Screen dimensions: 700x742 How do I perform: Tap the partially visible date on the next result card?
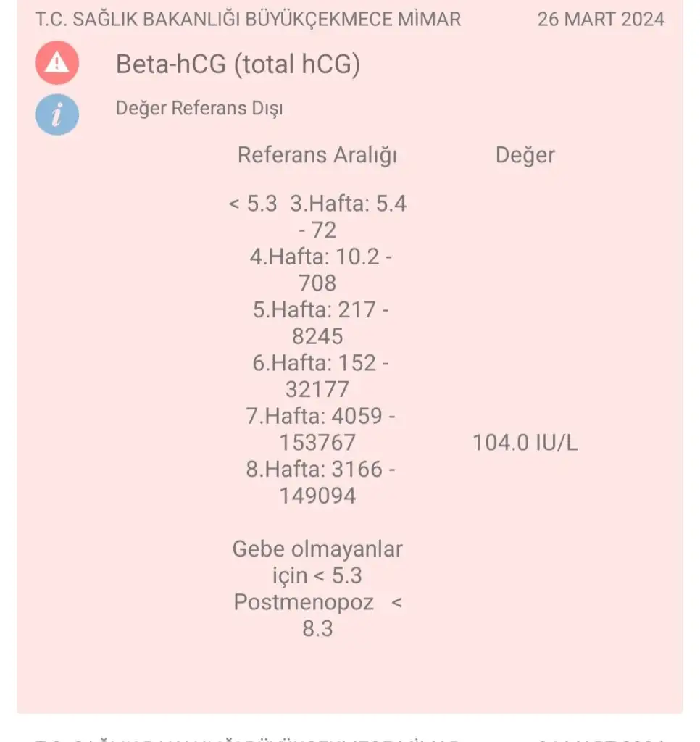[601, 738]
